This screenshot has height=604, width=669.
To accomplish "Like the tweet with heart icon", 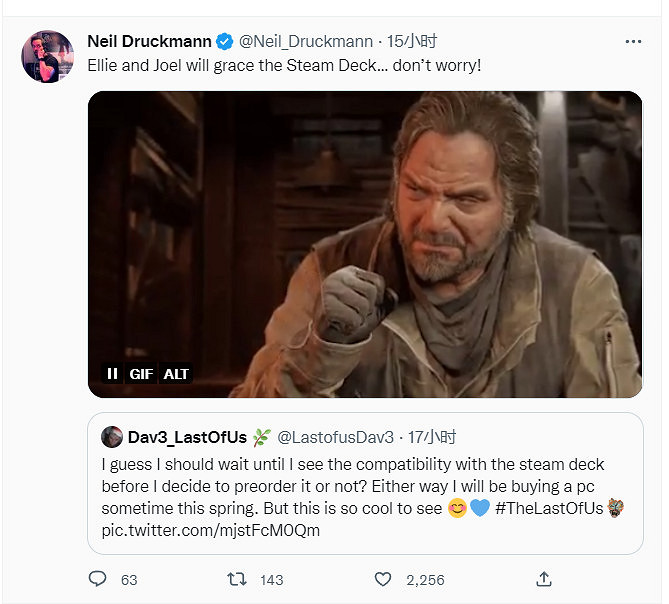I will pyautogui.click(x=382, y=579).
